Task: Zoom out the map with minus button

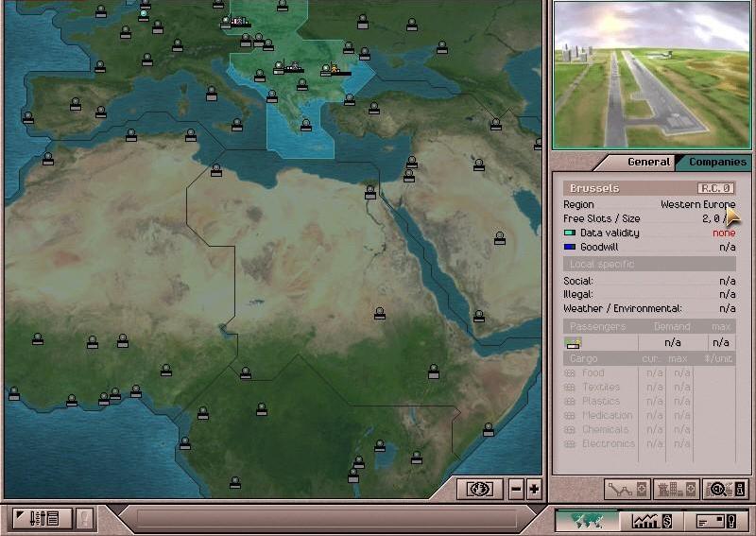Action: pos(516,489)
